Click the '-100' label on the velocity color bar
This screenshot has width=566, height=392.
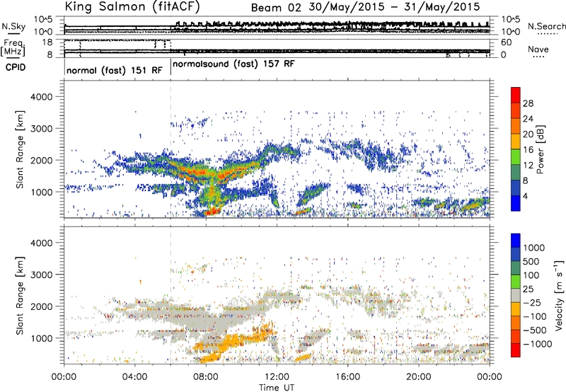[535, 316]
